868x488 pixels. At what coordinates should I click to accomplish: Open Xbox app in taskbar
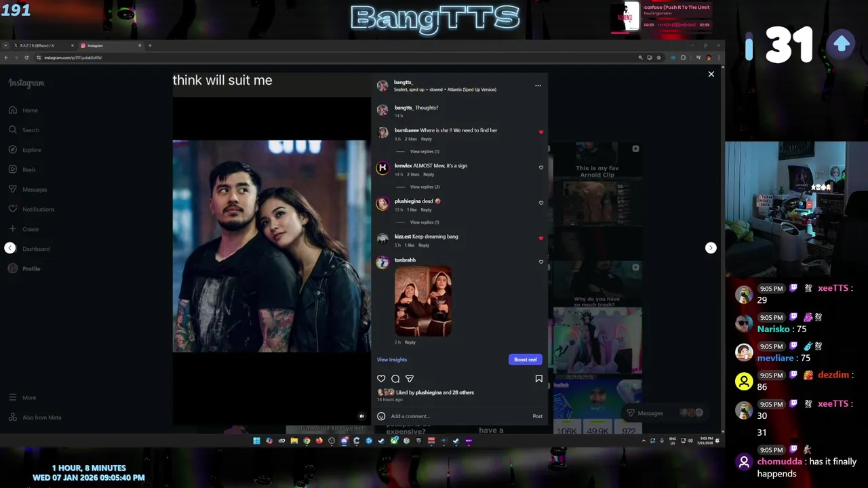[394, 441]
